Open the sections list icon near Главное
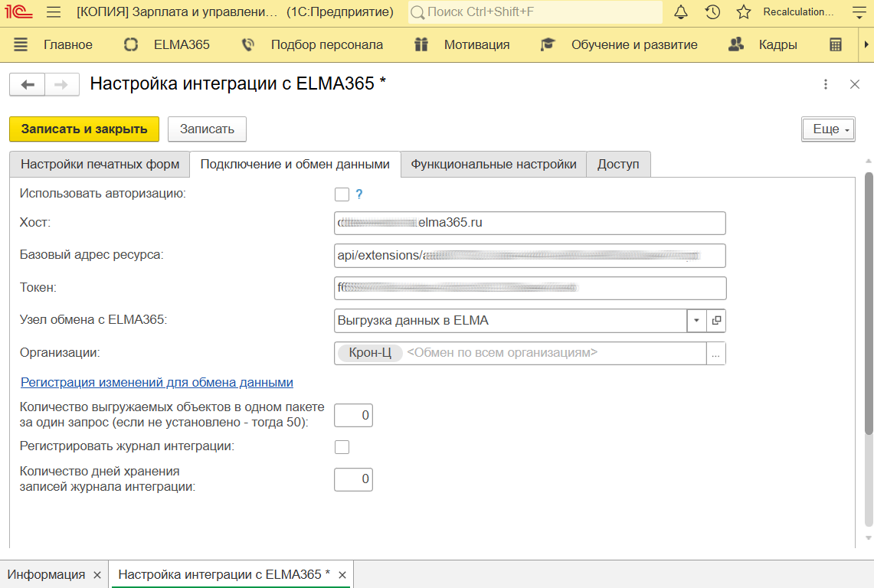 click(21, 44)
